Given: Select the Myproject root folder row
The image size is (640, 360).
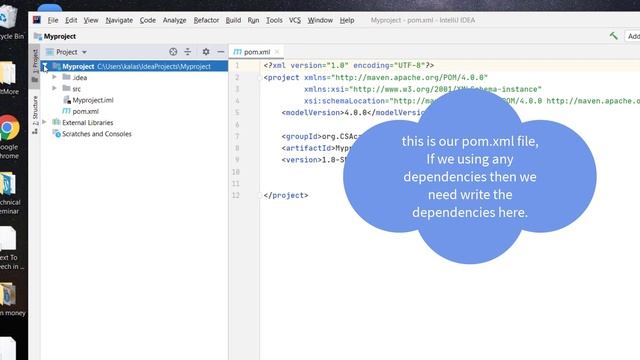Looking at the screenshot, I should click(134, 66).
